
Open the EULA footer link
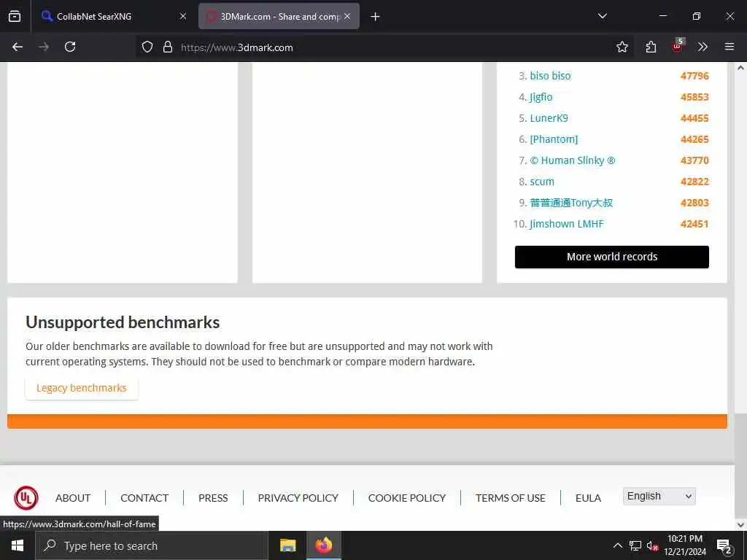(x=588, y=498)
